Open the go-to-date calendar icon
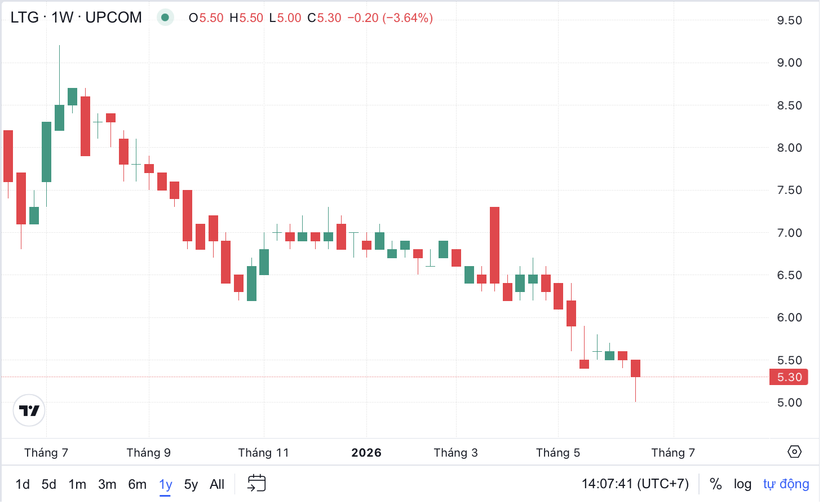The width and height of the screenshot is (823, 504). (256, 484)
